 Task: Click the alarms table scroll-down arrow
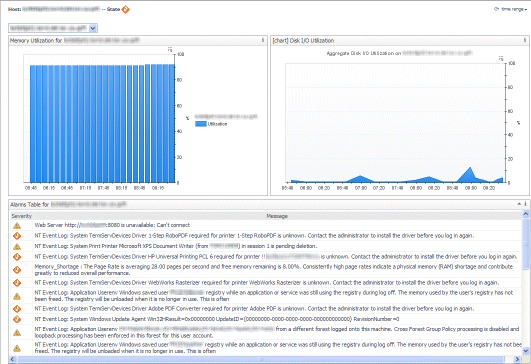(x=526, y=351)
